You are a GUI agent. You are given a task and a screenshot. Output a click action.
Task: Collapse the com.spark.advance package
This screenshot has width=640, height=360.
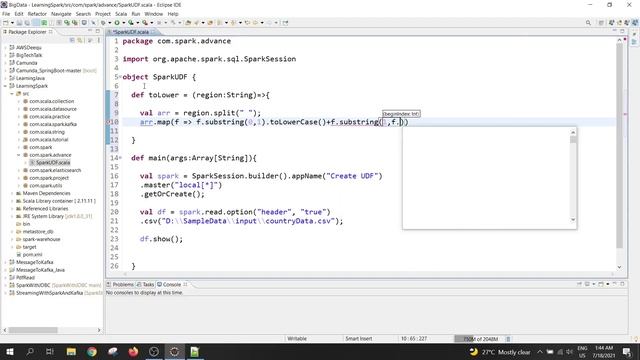(x=18, y=155)
